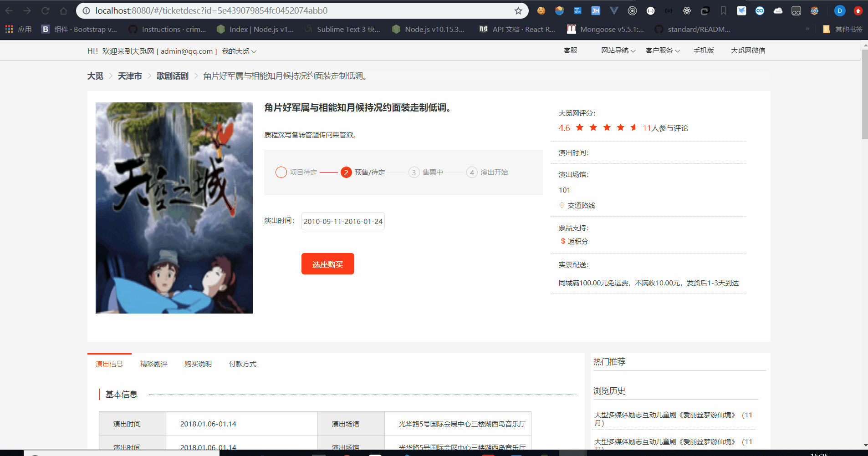
Task: Open the glasses-face extension icon
Action: coord(814,10)
